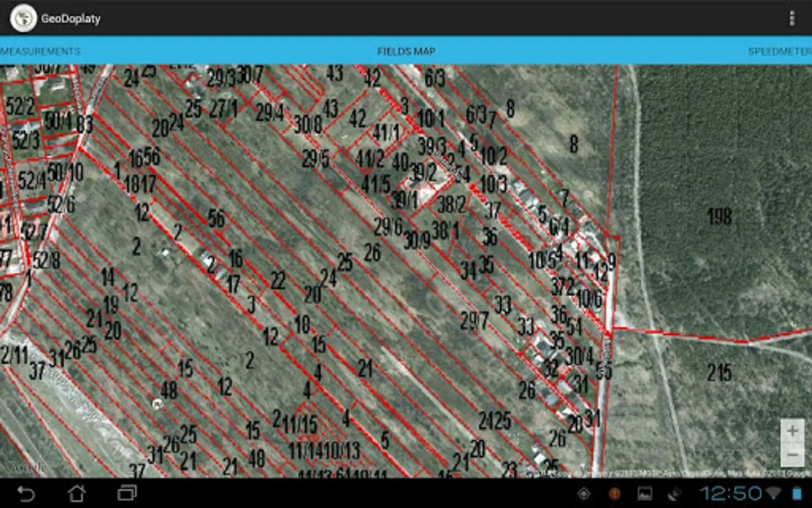
Task: Tap the GeoDoplaty app logo icon
Action: click(x=23, y=18)
